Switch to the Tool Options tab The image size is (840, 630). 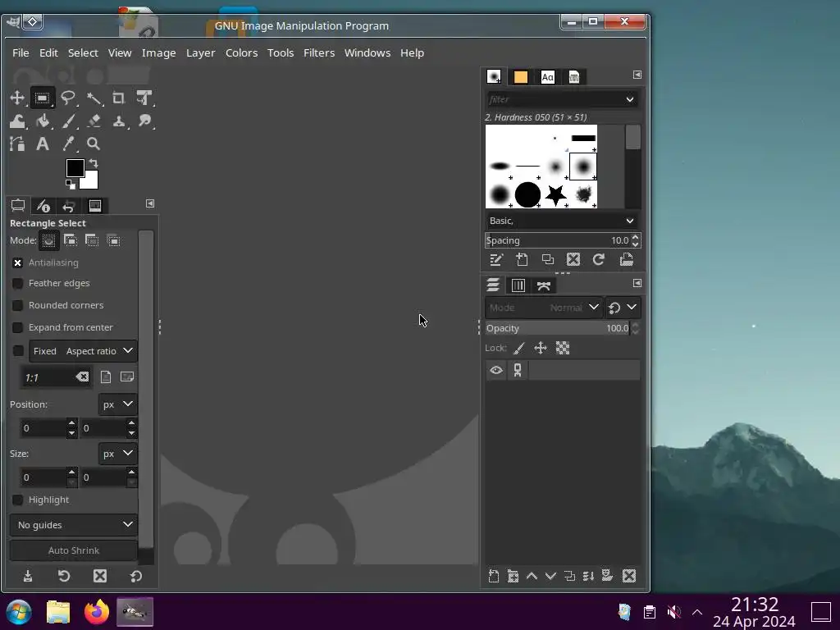point(18,206)
